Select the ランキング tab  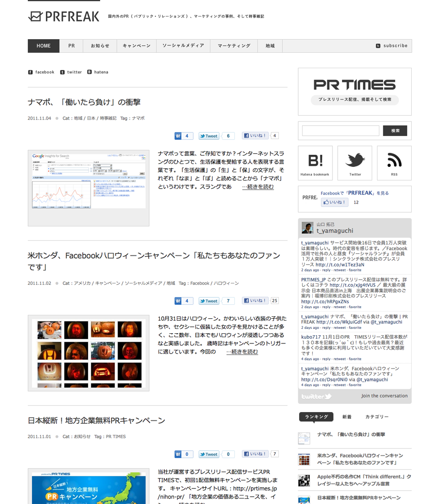[316, 417]
